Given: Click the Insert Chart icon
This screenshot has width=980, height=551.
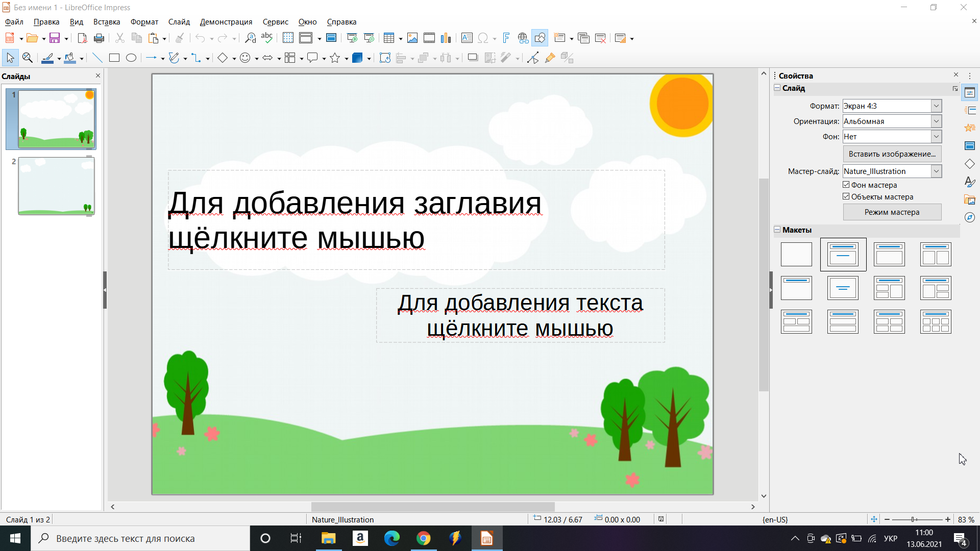Looking at the screenshot, I should coord(446,38).
